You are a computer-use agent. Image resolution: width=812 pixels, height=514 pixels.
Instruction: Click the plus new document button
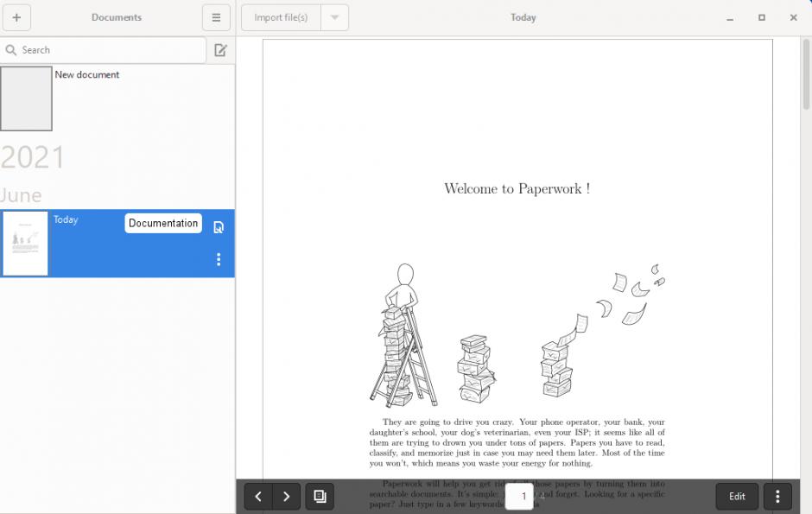point(16,17)
